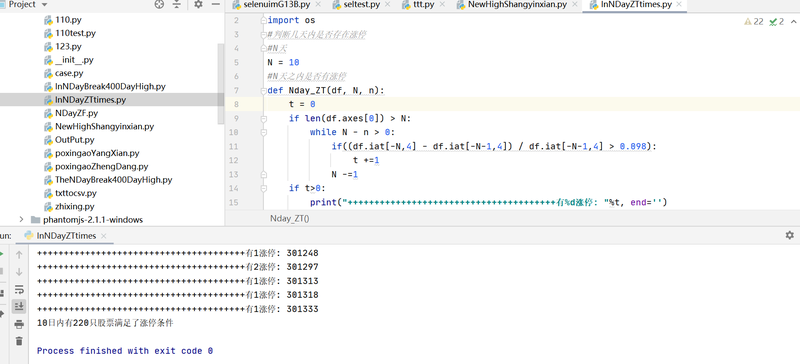Close the ttt.py tab
800x364 pixels.
pos(443,5)
